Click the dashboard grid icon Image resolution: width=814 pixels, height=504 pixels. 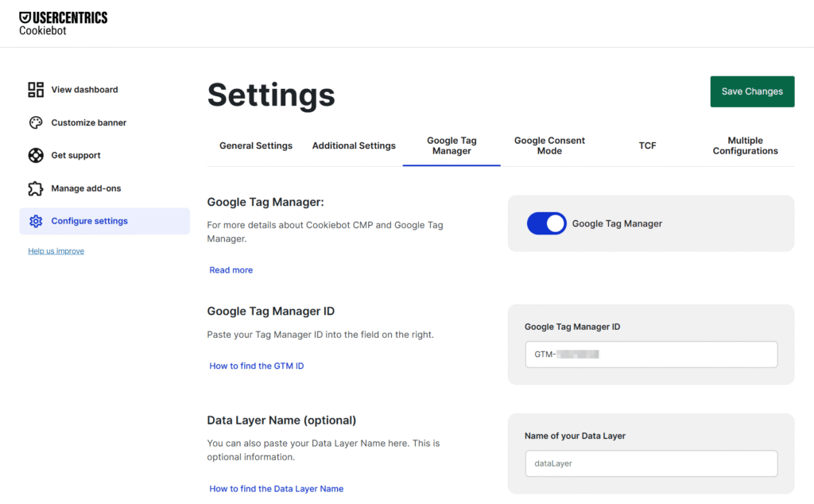click(36, 90)
